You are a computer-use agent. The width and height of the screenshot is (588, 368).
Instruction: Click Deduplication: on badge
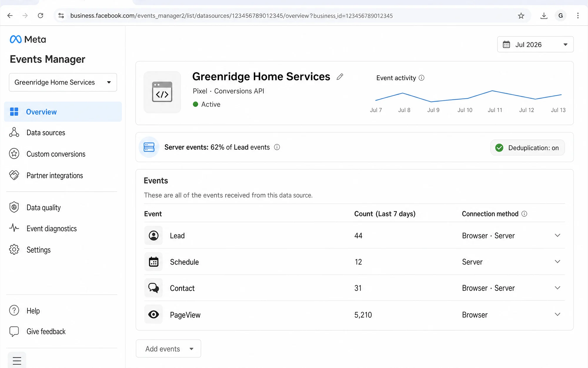click(527, 148)
